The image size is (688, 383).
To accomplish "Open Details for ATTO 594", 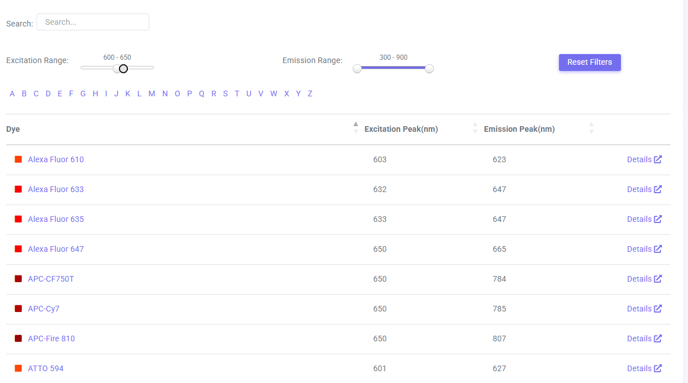I will [644, 368].
